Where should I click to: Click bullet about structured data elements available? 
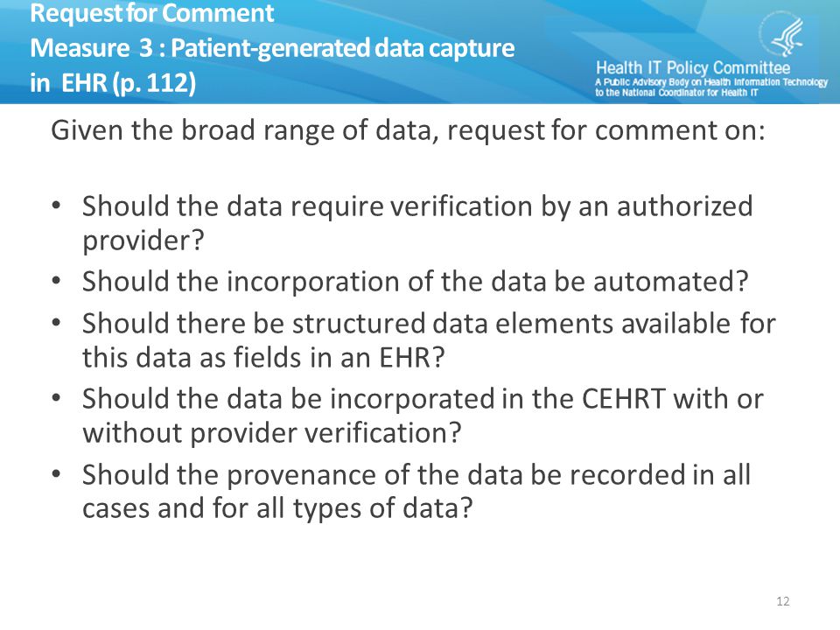[429, 340]
